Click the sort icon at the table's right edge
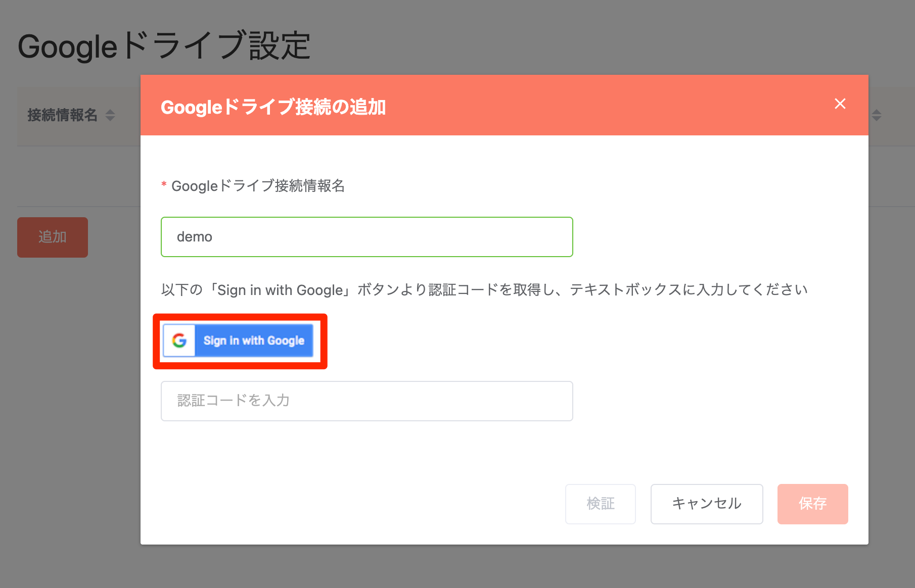Viewport: 915px width, 588px height. pyautogui.click(x=876, y=116)
